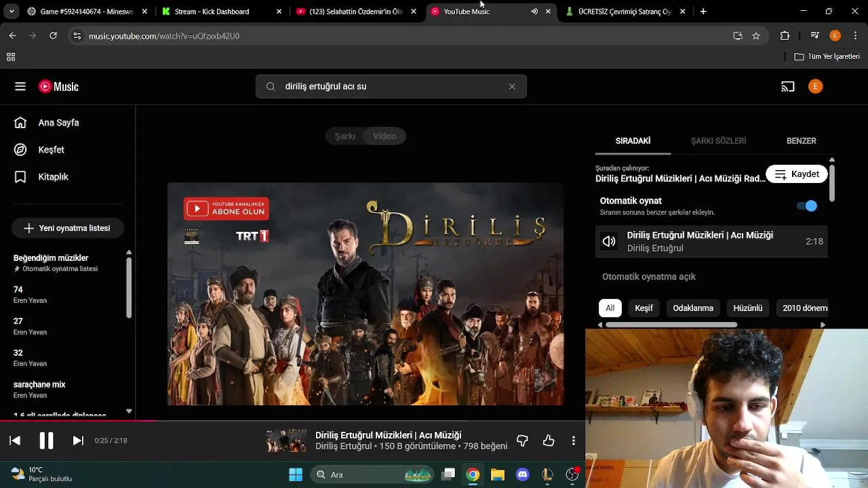Skip to next track
868x488 pixels.
(78, 441)
